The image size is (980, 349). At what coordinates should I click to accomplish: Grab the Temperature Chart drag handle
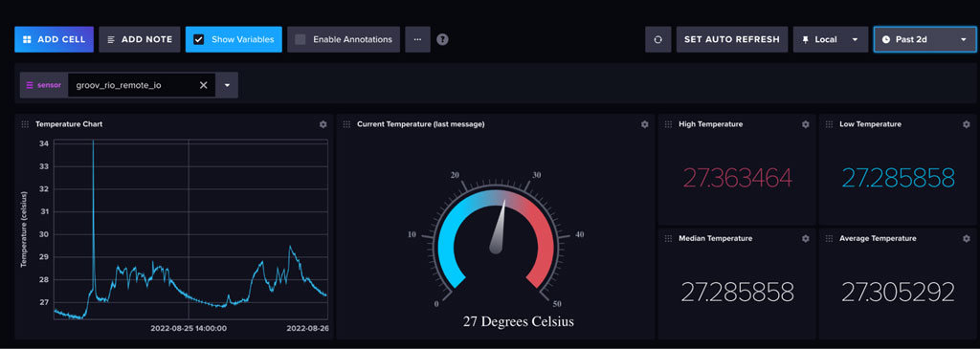(25, 124)
